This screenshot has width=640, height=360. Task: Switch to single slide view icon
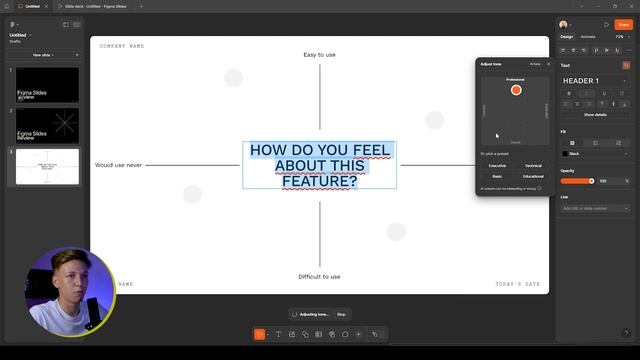[x=66, y=24]
